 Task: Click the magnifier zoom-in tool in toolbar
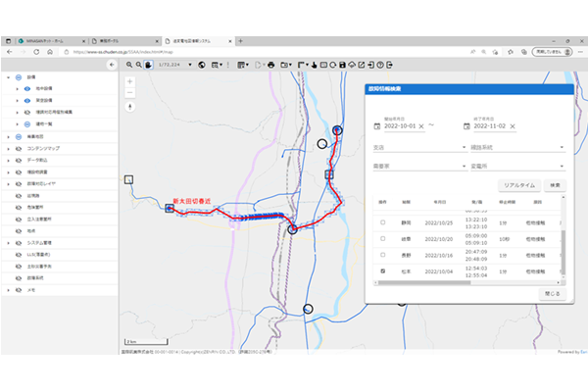(x=128, y=65)
